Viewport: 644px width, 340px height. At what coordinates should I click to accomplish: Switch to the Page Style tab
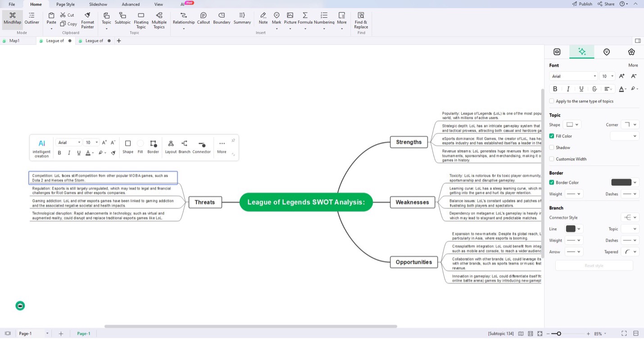[65, 4]
